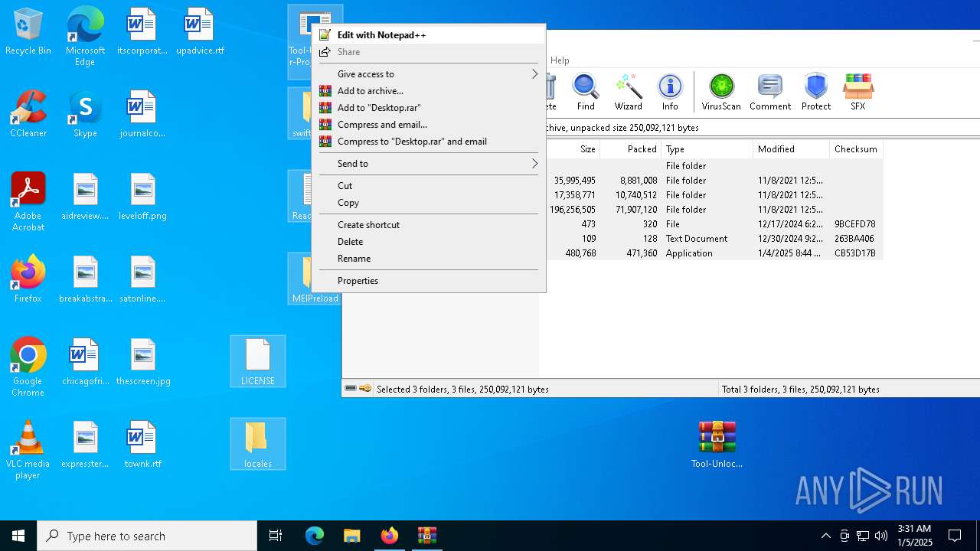Select the locales folder on desktop

click(x=258, y=444)
